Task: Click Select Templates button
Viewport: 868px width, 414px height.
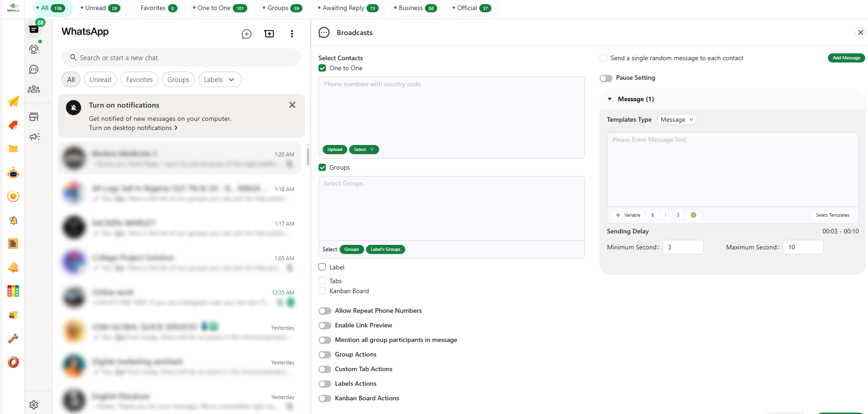Action: point(832,215)
